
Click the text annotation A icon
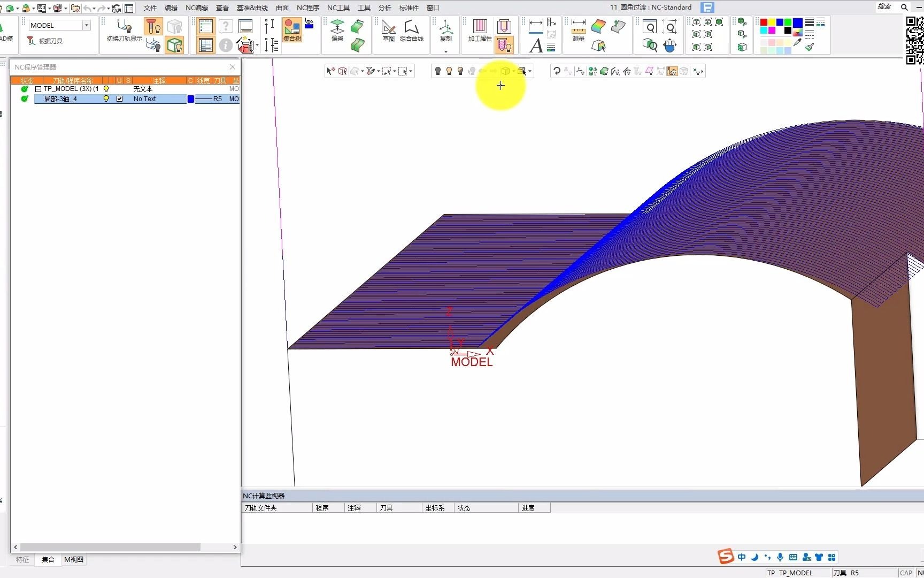(x=535, y=46)
